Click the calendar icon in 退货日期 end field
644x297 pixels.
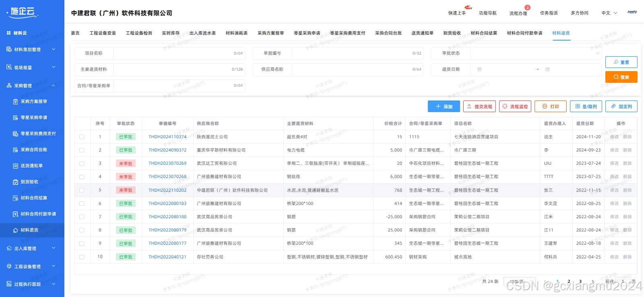coord(547,69)
